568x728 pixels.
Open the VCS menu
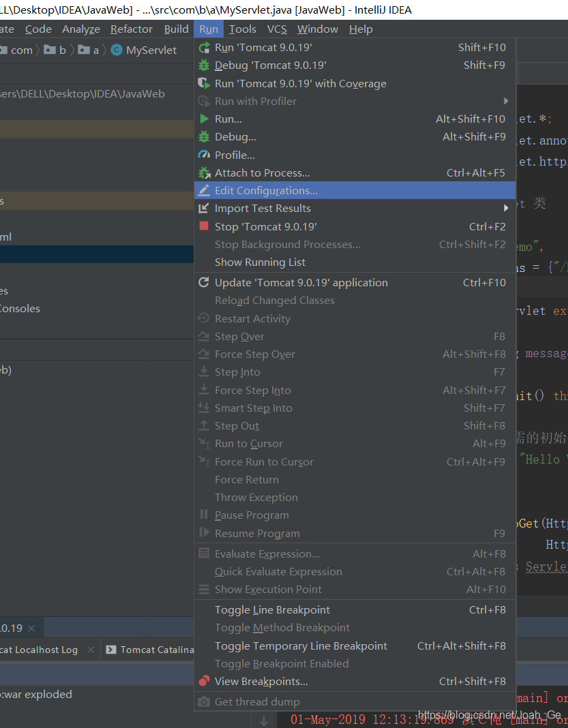tap(277, 29)
